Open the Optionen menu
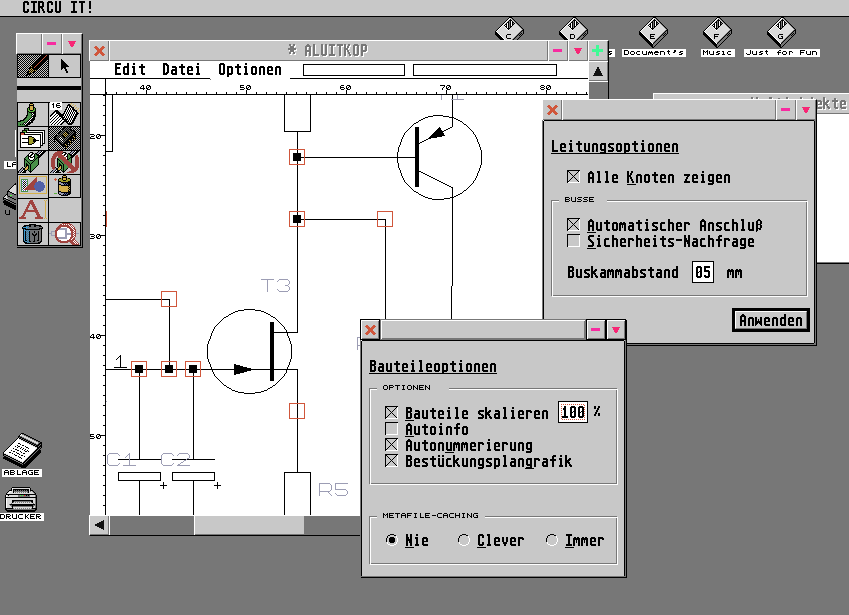Image resolution: width=849 pixels, height=615 pixels. tap(250, 70)
